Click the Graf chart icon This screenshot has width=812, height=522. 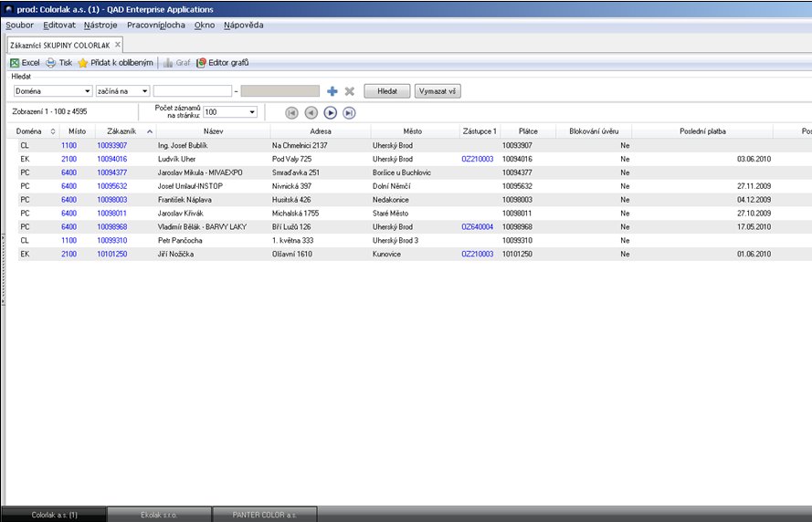pos(168,63)
